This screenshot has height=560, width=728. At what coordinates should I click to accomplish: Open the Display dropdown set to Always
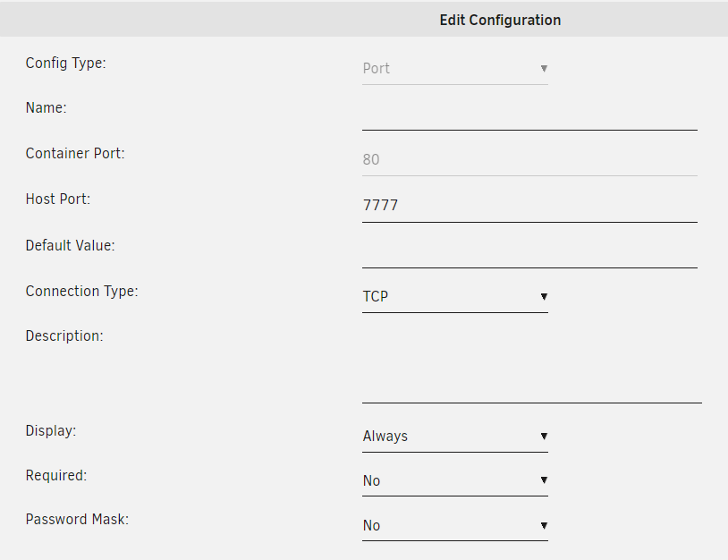click(x=454, y=437)
